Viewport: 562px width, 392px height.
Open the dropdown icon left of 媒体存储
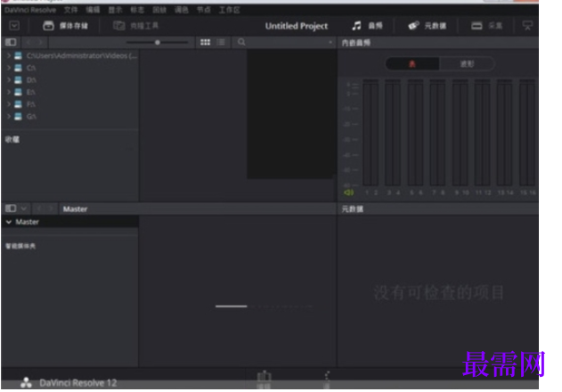(x=14, y=26)
